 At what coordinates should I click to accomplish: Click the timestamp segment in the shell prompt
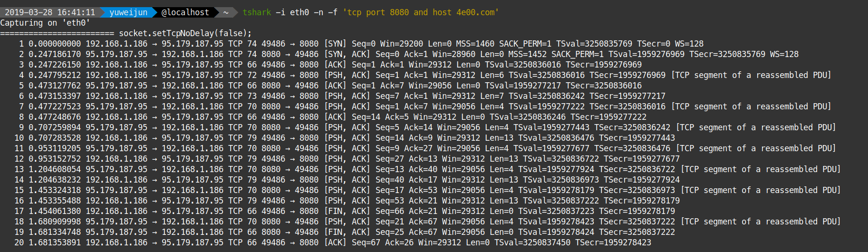(50, 12)
